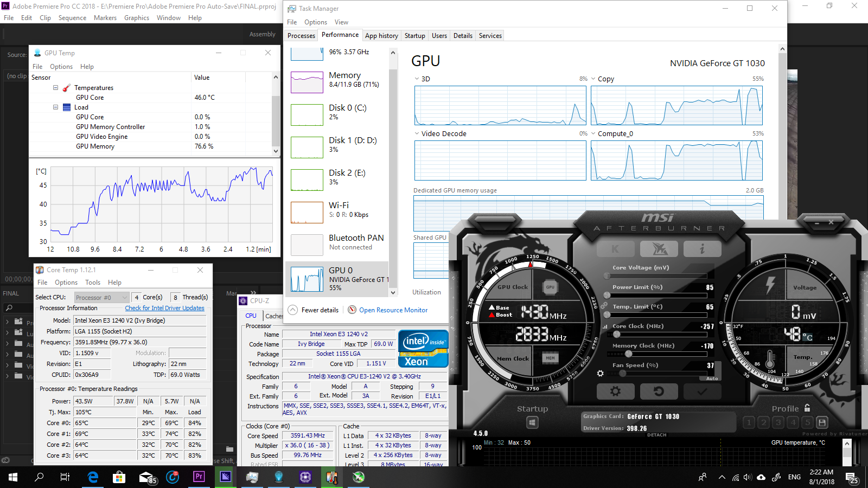Select Memory in the Task Manager performance list
The width and height of the screenshot is (868, 488).
[337, 81]
